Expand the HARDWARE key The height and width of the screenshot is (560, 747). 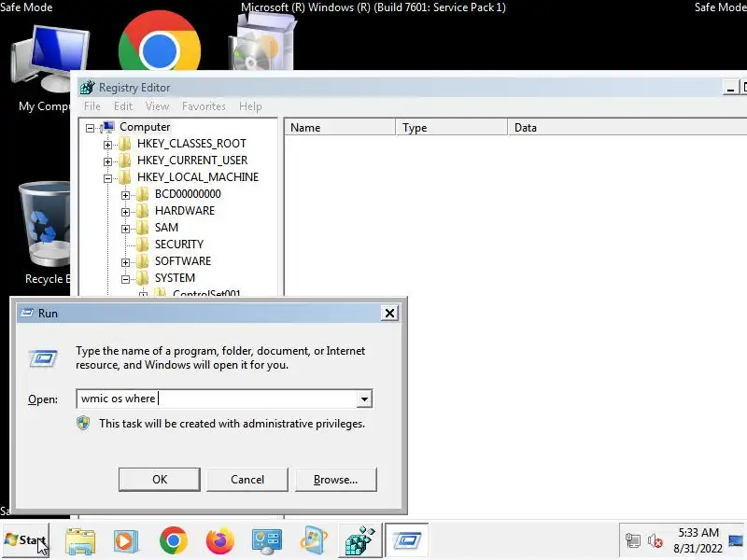125,212
